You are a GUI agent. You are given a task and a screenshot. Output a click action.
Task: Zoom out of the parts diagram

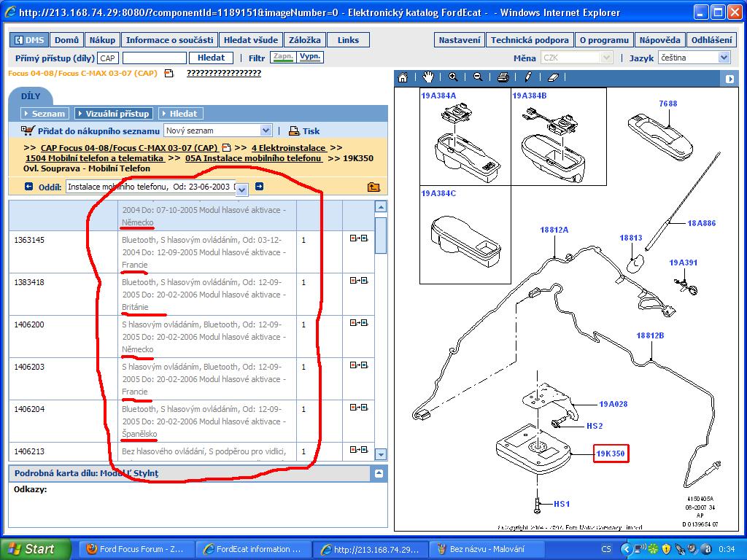click(478, 77)
